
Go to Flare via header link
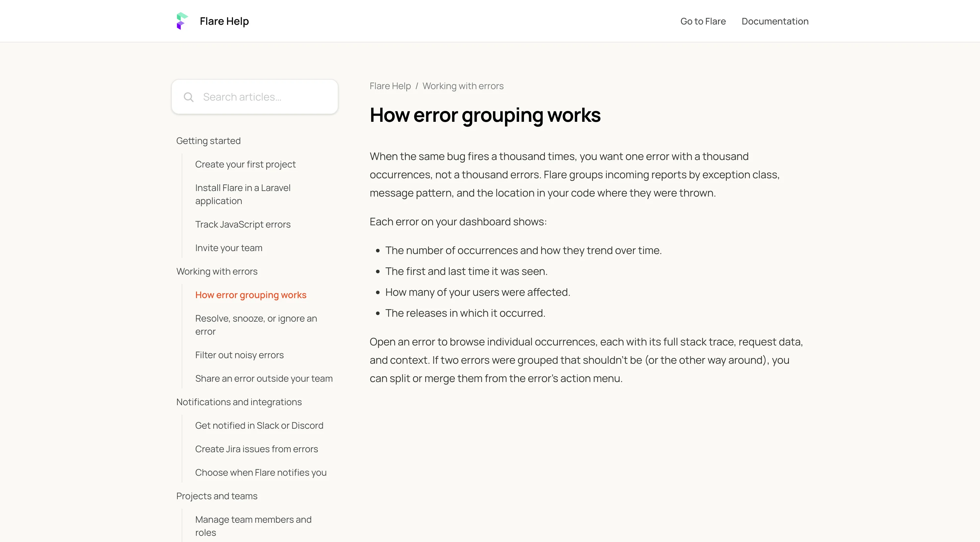coord(703,21)
